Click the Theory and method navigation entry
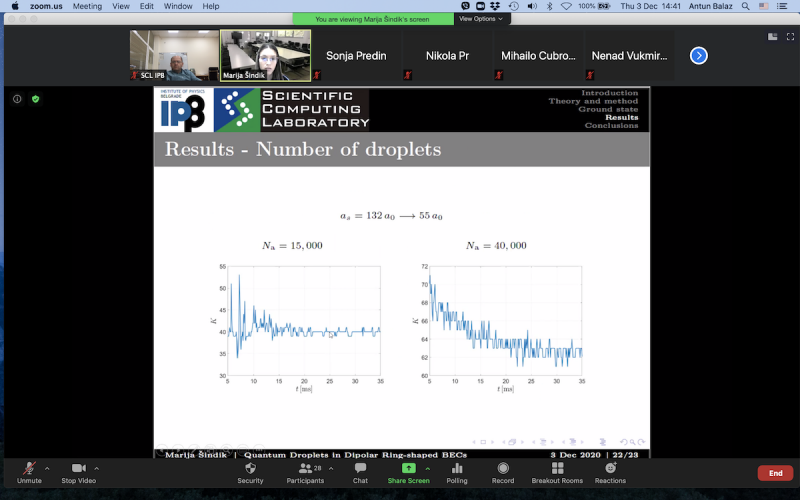 tap(593, 101)
